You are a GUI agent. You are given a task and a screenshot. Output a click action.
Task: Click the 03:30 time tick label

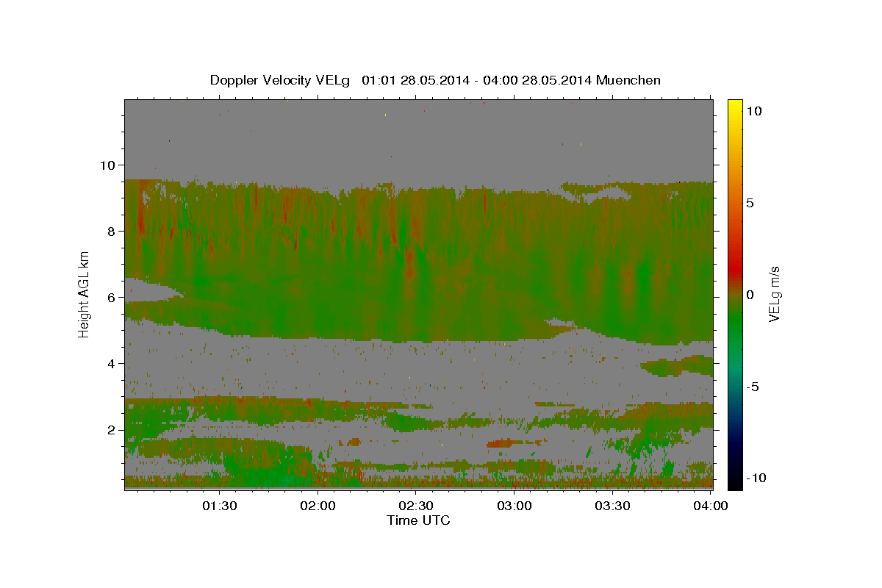coord(614,506)
